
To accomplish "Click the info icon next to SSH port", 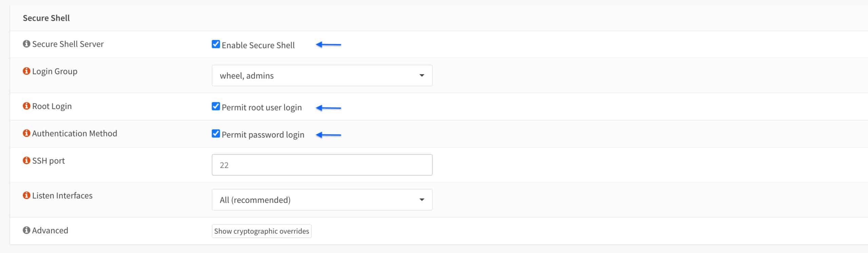I will pyautogui.click(x=26, y=160).
